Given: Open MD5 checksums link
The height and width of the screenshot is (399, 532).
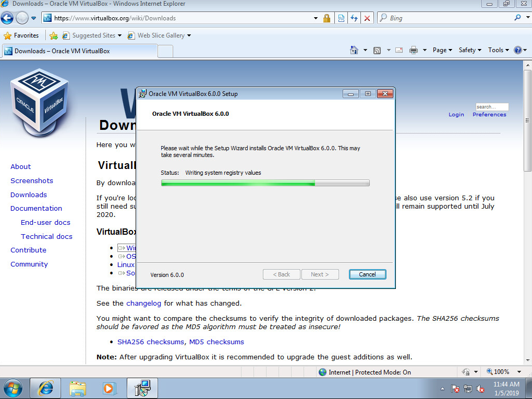Looking at the screenshot, I should point(216,342).
